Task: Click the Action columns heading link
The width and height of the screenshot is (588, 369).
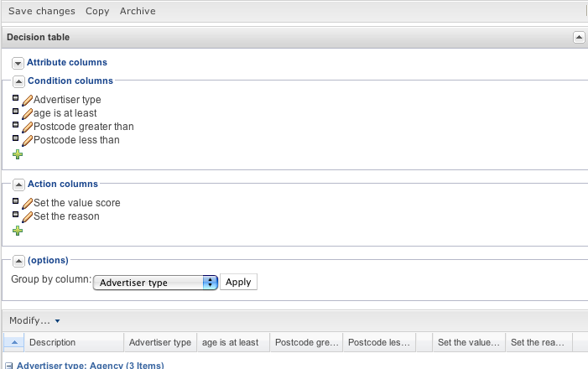Action: pos(63,184)
